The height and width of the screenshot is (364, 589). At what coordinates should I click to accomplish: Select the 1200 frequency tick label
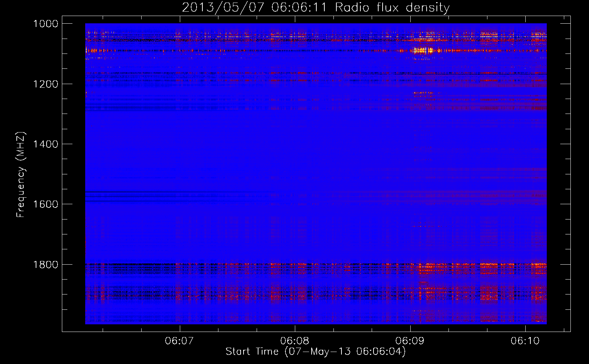pos(46,84)
